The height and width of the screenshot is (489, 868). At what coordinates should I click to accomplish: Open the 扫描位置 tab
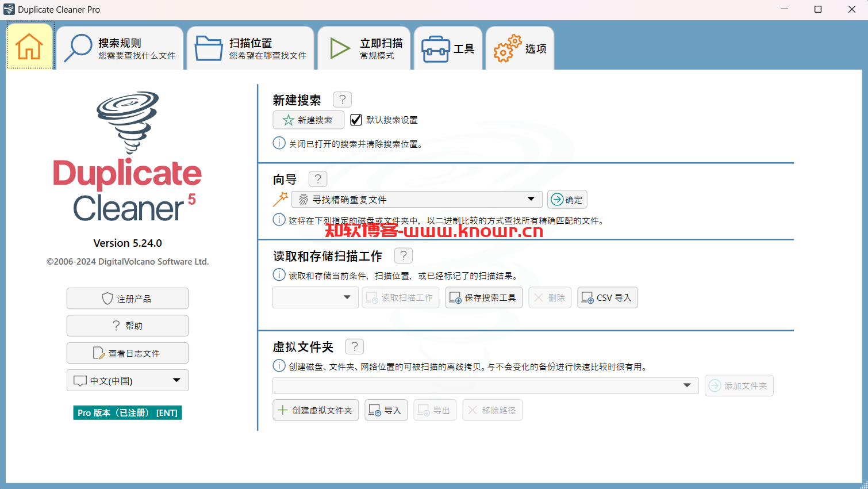[x=251, y=48]
